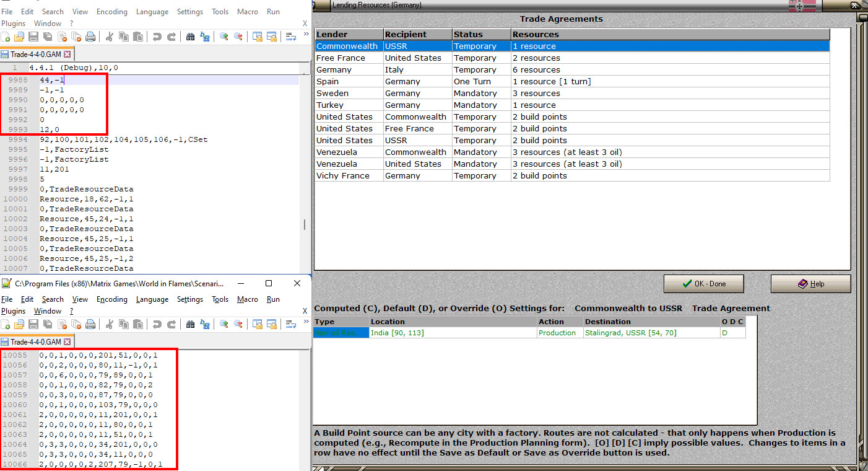Click New file icon in upper Notepad++ toolbar
868x471 pixels.
6,37
